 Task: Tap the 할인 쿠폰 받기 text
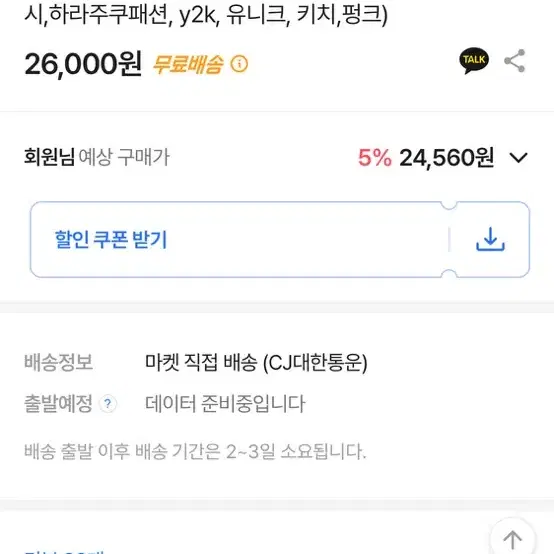111,240
